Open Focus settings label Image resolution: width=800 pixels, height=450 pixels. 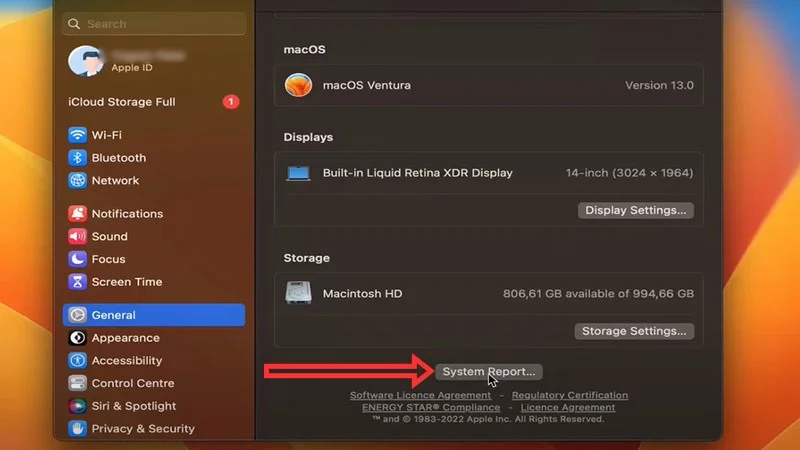click(108, 259)
